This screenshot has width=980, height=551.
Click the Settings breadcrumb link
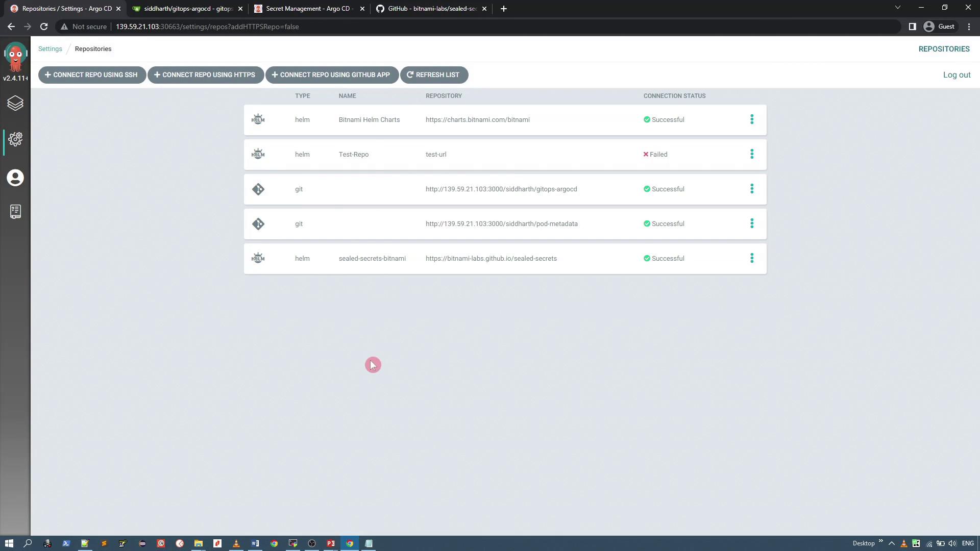click(50, 49)
